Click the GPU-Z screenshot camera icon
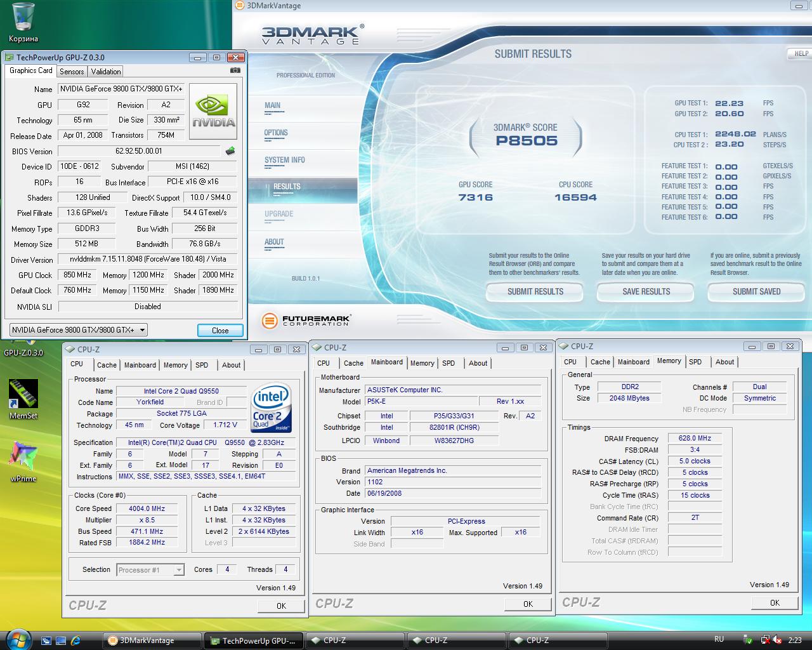Viewport: 812px width, 650px height. pos(235,71)
